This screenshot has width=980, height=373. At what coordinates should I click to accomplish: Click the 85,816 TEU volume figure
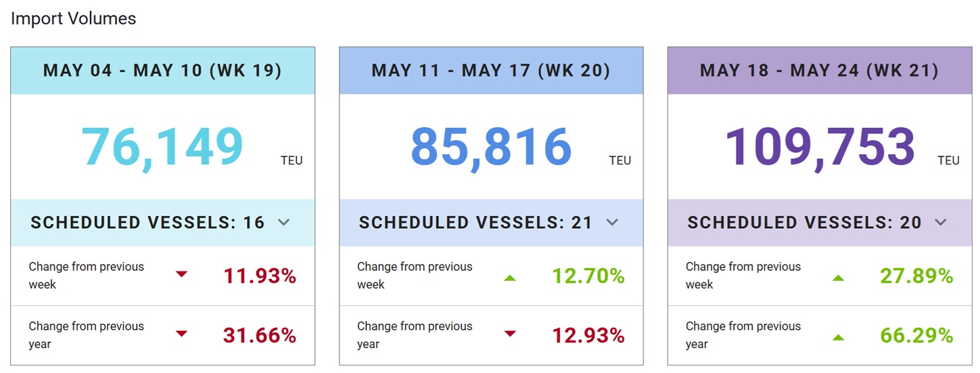pos(491,147)
